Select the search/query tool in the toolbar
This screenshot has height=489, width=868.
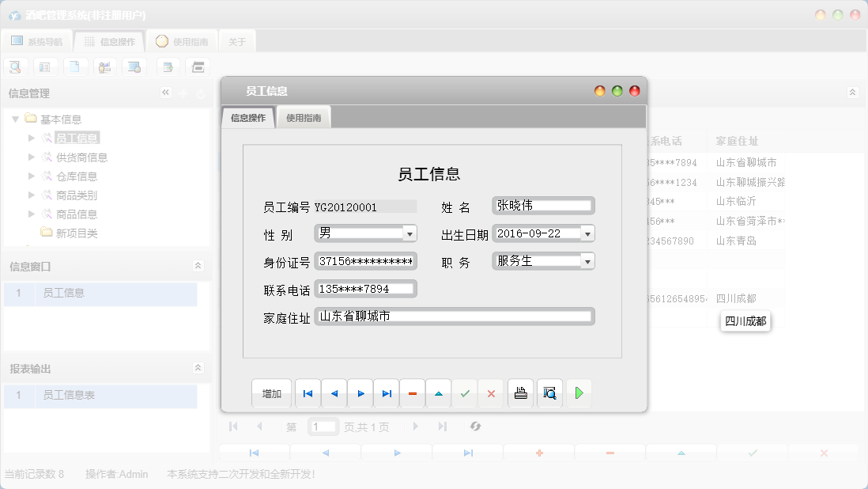pos(15,66)
